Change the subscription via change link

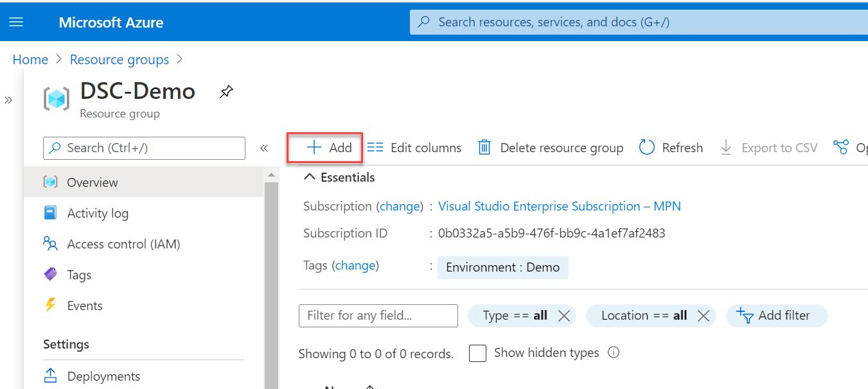click(400, 207)
